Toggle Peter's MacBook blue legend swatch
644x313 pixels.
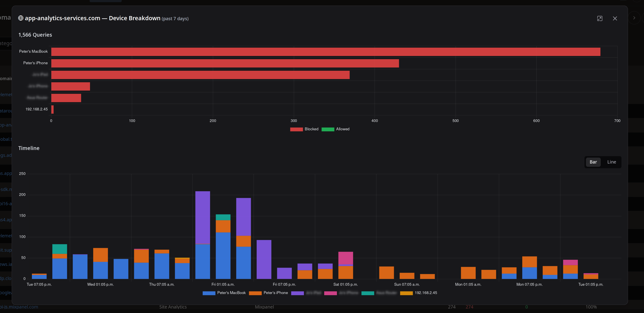tap(209, 293)
